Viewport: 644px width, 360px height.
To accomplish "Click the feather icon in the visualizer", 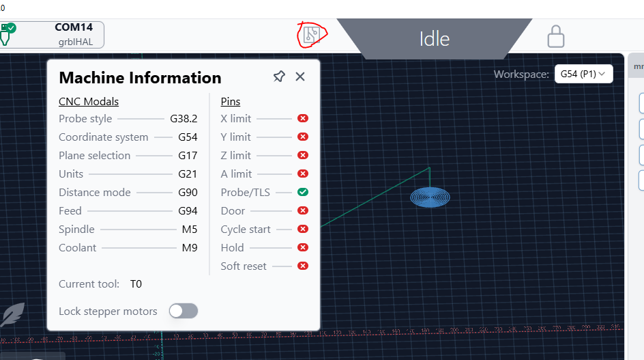I will point(12,315).
